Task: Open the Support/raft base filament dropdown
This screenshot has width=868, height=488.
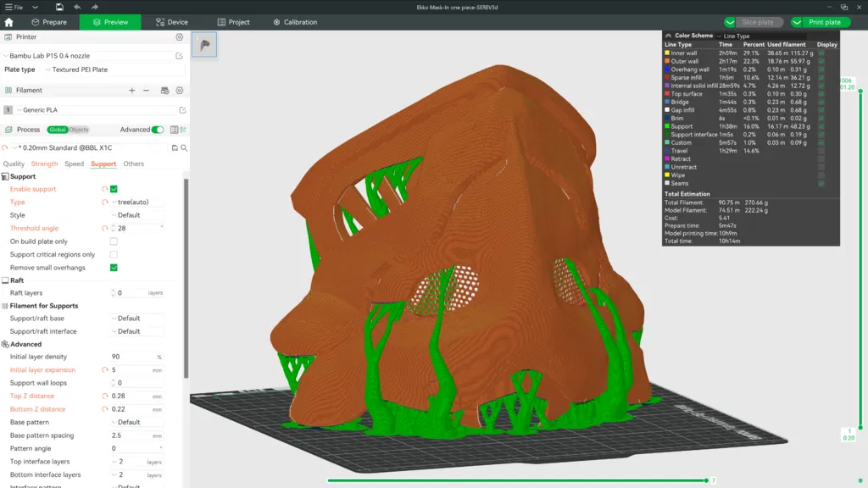Action: pyautogui.click(x=137, y=319)
